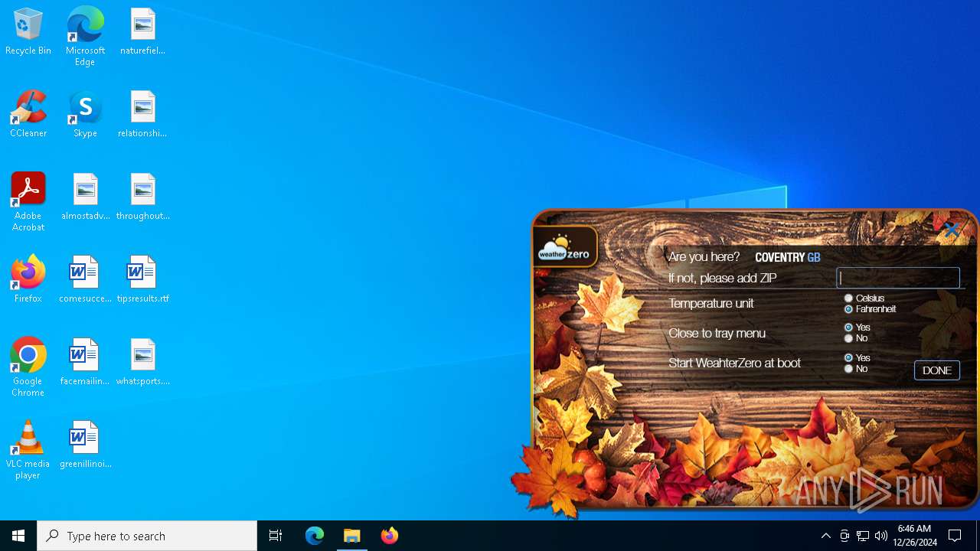
Task: Open the clock and date flyout
Action: tap(914, 536)
